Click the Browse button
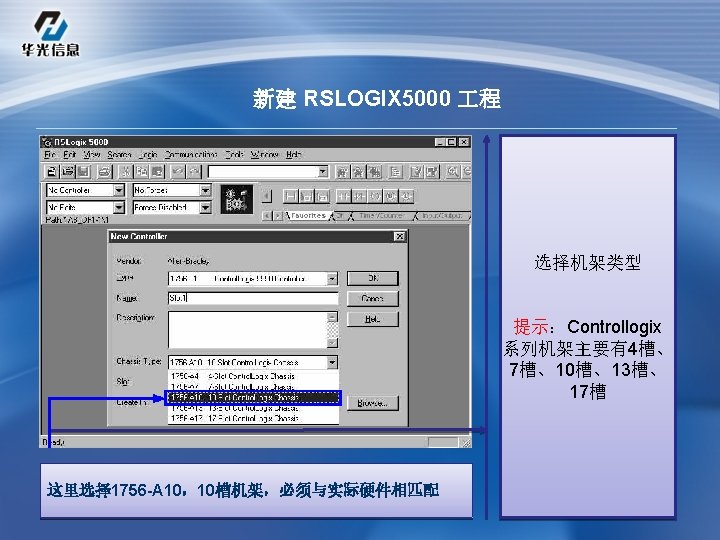This screenshot has height=540, width=720. 372,403
